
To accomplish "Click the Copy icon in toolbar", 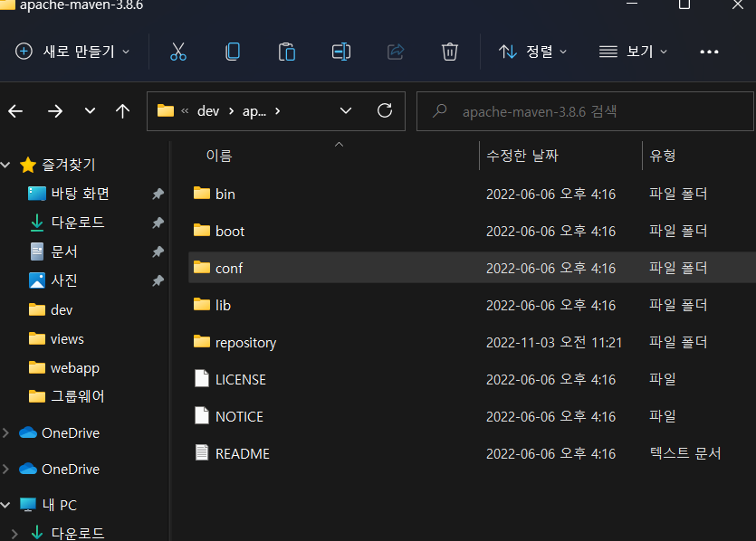I will coord(233,52).
